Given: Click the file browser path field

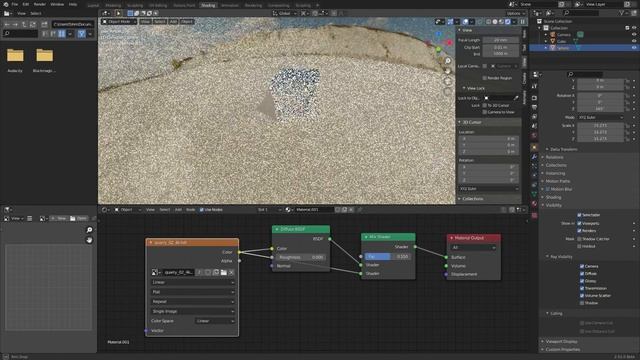Looking at the screenshot, I should click(x=73, y=24).
